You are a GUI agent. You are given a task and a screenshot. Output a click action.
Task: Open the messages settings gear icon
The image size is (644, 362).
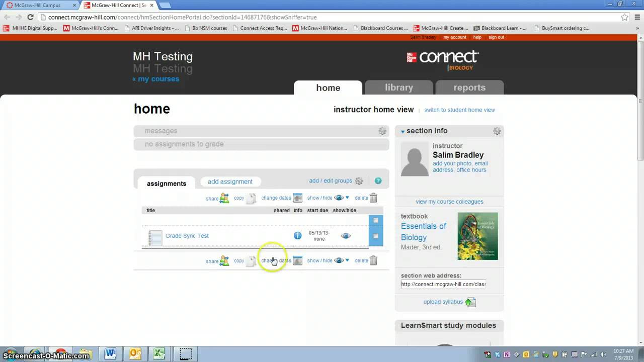382,131
